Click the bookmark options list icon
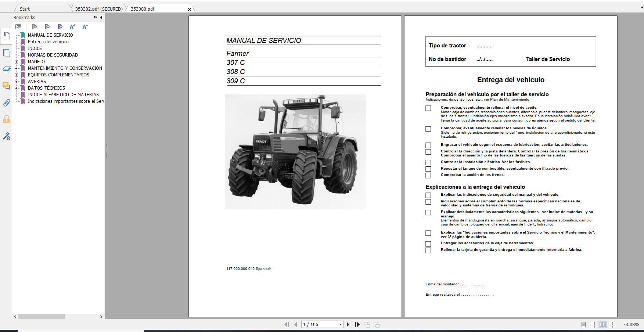644x332 pixels. (18, 27)
